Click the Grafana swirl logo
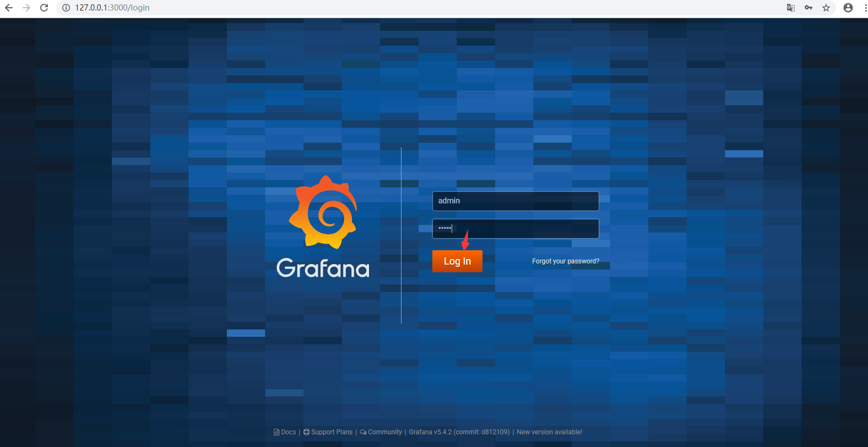Viewport: 868px width, 447px height. click(323, 212)
